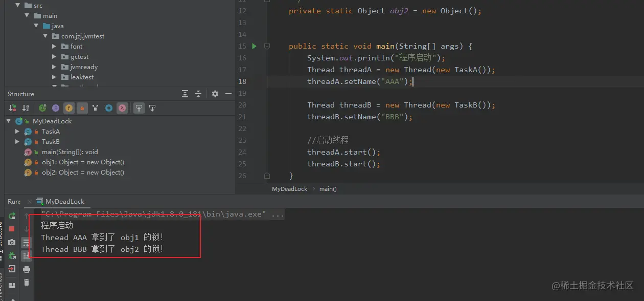644x301 pixels.
Task: Dump threads using the camera icon
Action: coord(12,242)
